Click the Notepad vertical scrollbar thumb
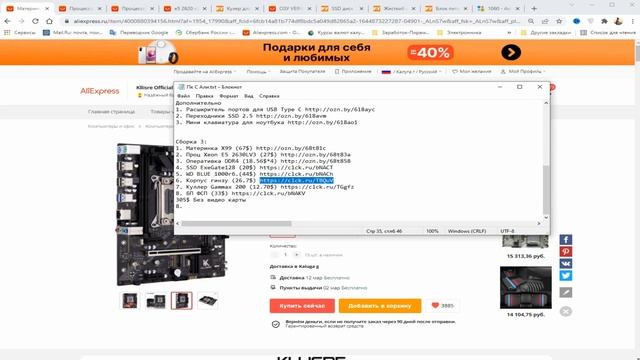 [x=546, y=189]
